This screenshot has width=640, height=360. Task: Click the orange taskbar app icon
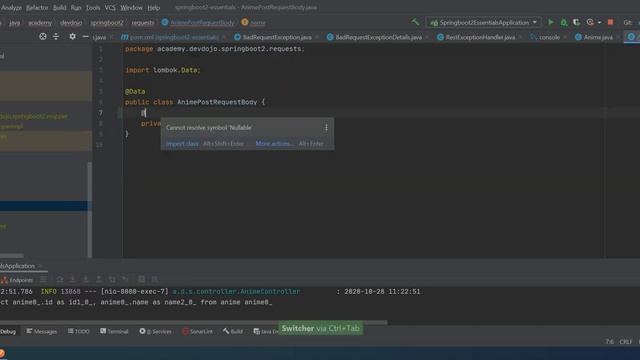click(x=2, y=353)
